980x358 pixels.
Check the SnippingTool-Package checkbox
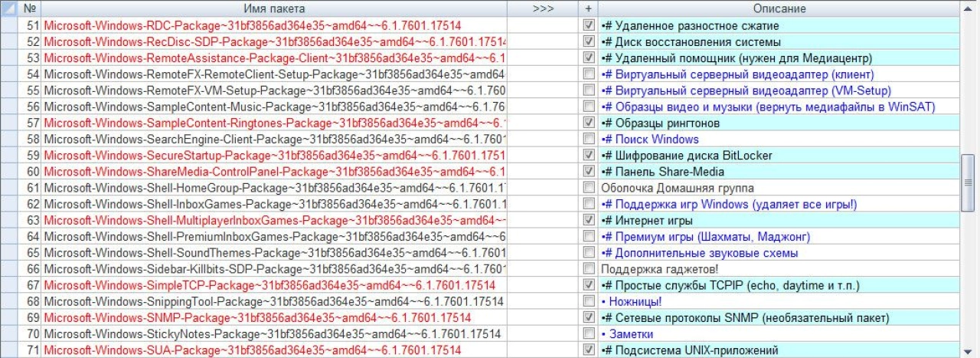click(x=588, y=301)
